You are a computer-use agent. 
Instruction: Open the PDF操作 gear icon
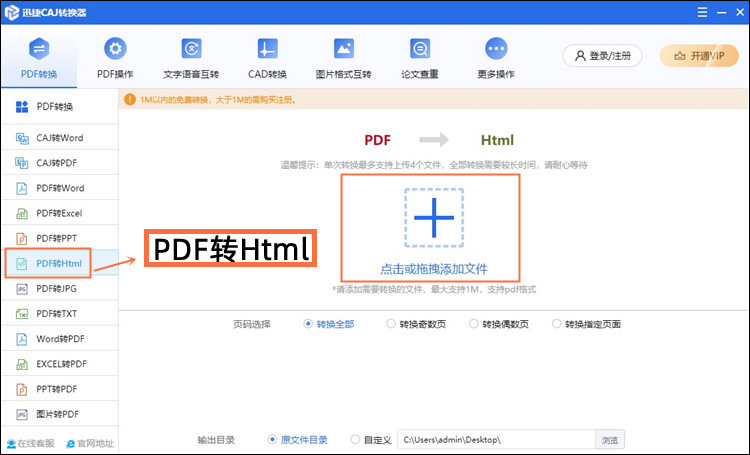click(x=115, y=49)
